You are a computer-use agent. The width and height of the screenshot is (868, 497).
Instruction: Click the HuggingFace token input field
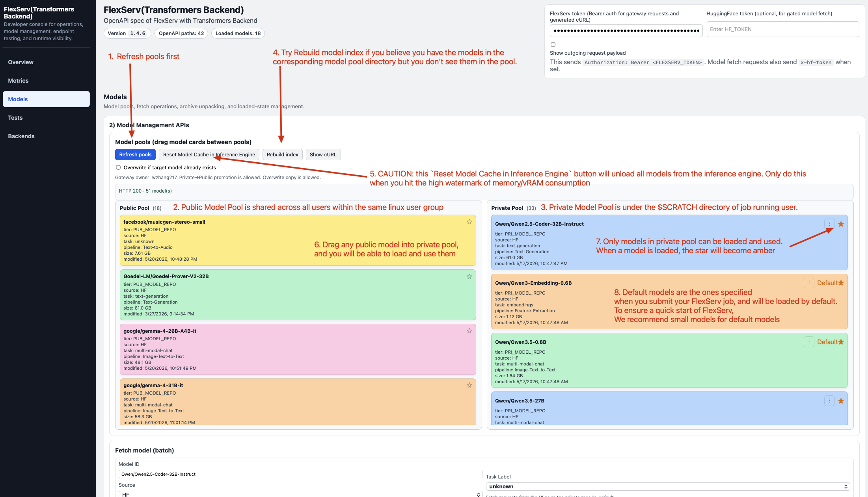pos(782,29)
